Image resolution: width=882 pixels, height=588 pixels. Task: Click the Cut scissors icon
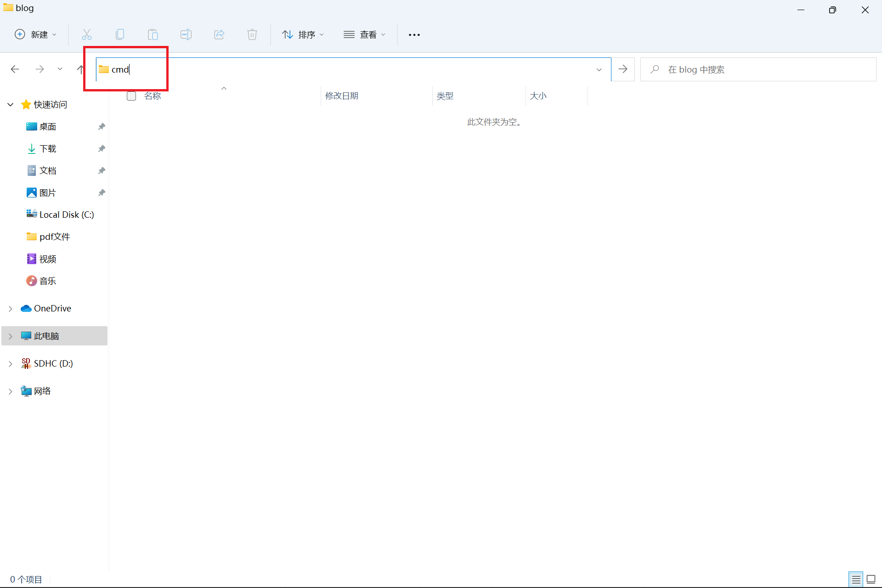(87, 34)
